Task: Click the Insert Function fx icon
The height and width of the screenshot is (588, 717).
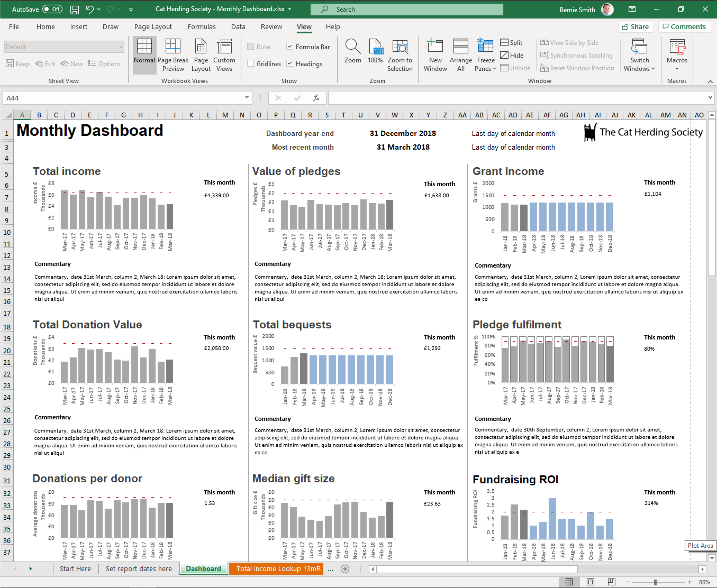Action: tap(316, 98)
